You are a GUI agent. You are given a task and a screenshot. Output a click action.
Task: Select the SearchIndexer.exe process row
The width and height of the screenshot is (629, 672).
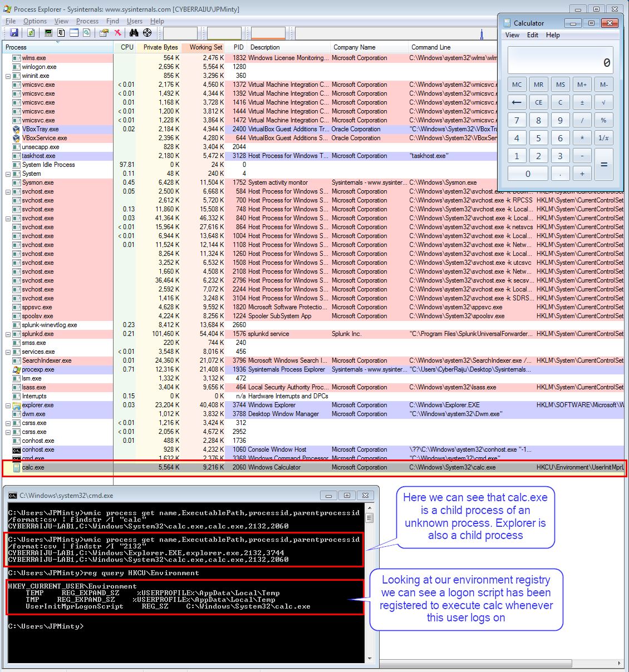pyautogui.click(x=313, y=360)
